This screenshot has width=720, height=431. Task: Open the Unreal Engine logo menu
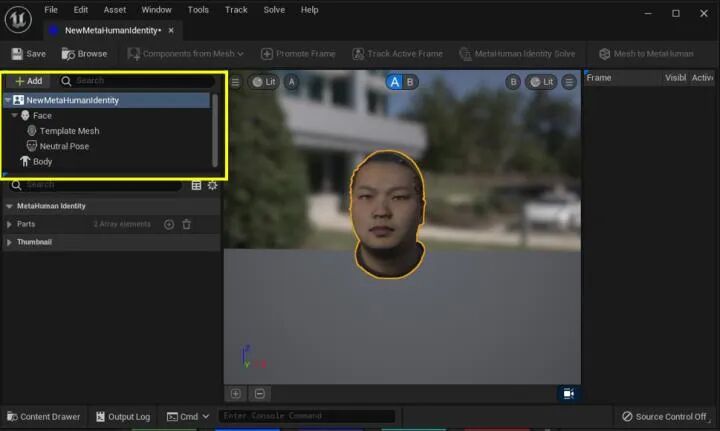18,19
